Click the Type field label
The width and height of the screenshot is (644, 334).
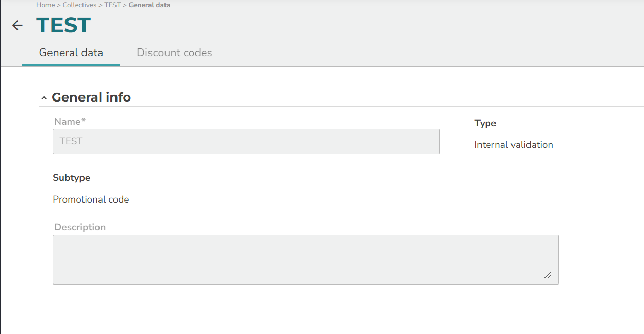[x=485, y=123]
